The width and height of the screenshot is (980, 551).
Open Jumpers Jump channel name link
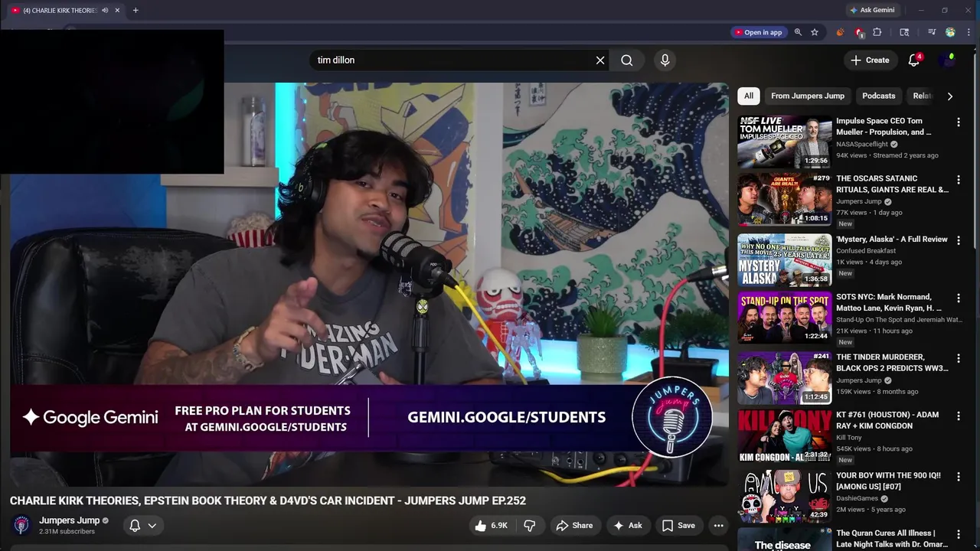[70, 520]
